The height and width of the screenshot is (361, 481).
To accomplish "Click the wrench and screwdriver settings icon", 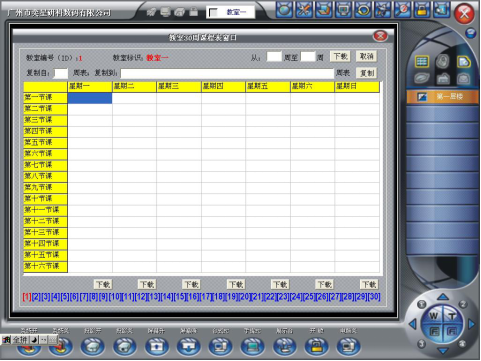I will tap(304, 9).
